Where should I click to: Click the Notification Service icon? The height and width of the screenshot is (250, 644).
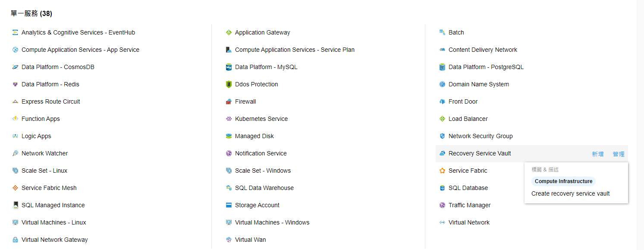pyautogui.click(x=229, y=153)
